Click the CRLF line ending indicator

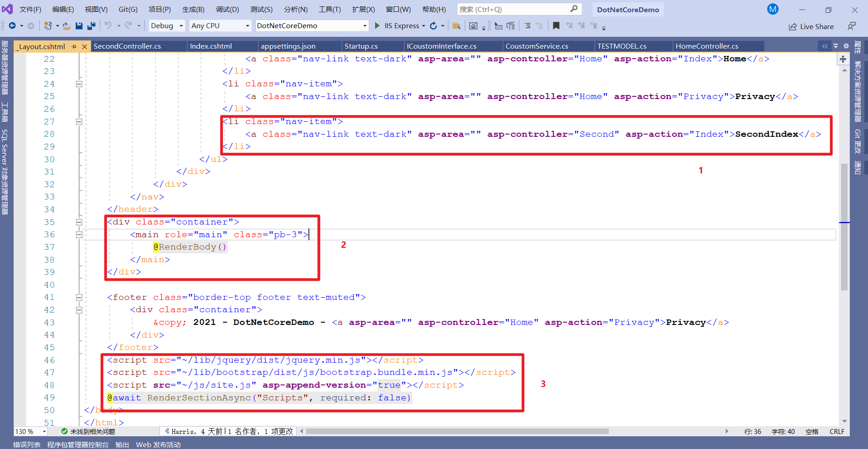pyautogui.click(x=837, y=431)
